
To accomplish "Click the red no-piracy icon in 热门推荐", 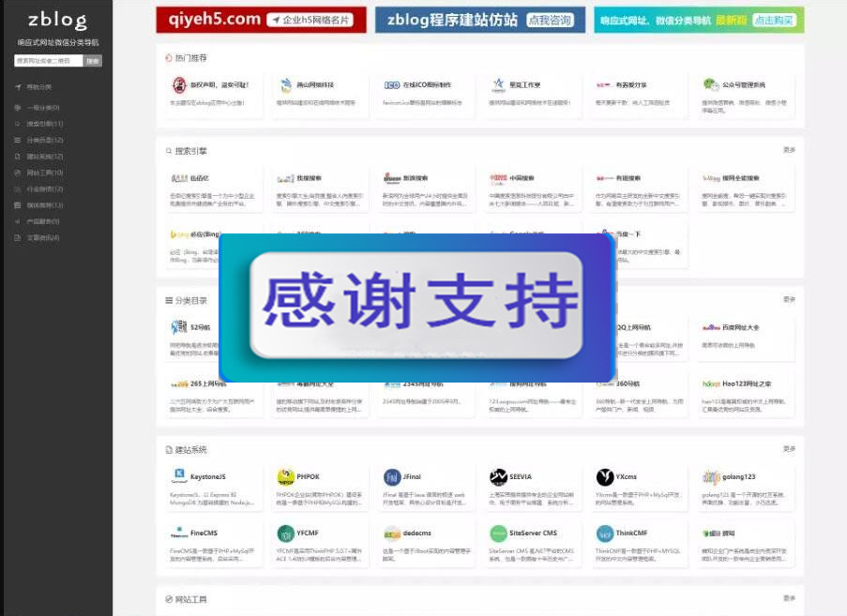I will [179, 84].
